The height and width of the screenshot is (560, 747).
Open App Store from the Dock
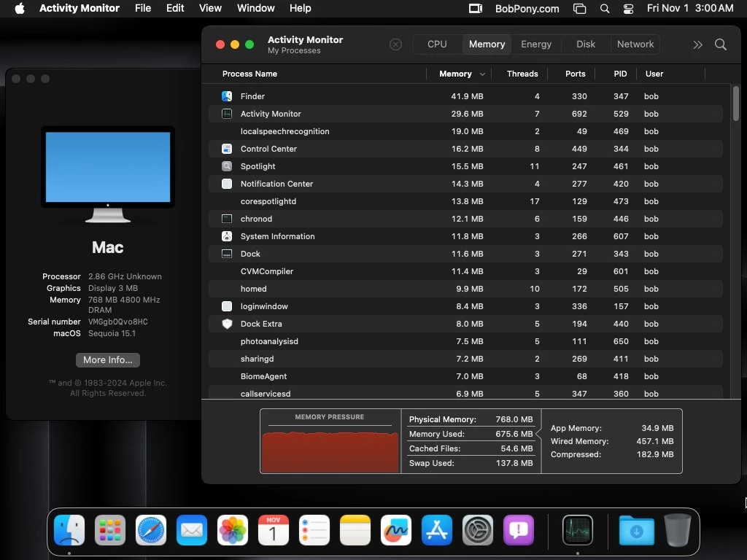tap(437, 530)
